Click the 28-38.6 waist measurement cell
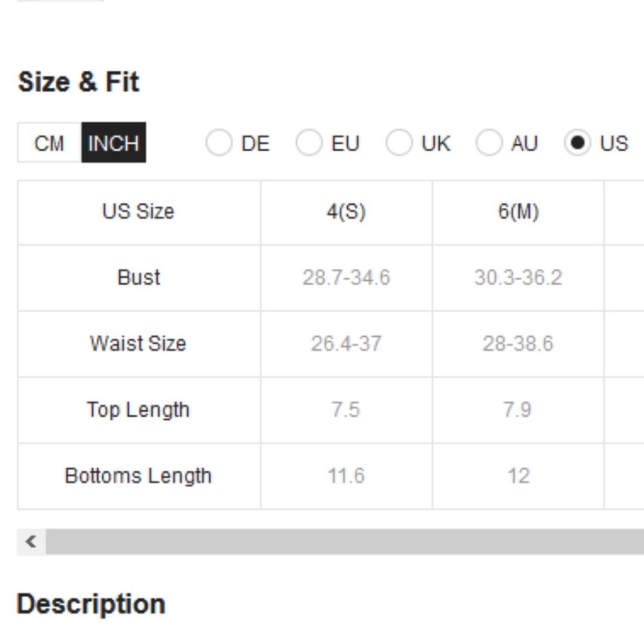Image resolution: width=644 pixels, height=644 pixels. pos(518,344)
